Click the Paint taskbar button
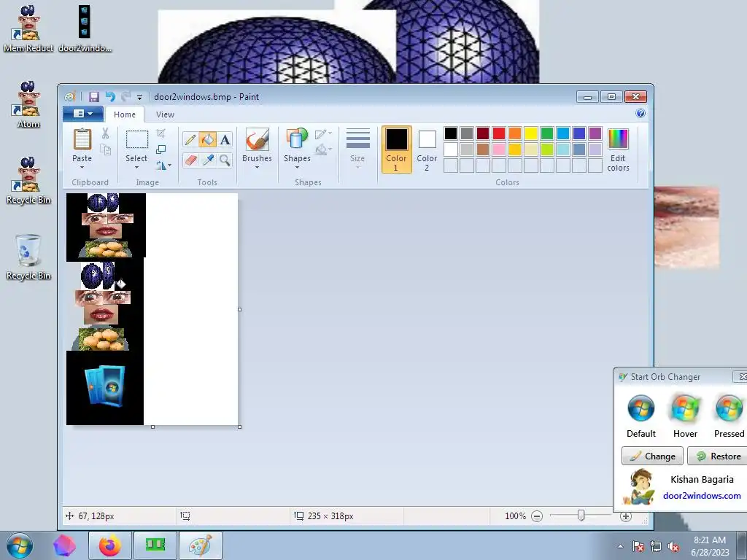The image size is (747, 560). pos(201,545)
